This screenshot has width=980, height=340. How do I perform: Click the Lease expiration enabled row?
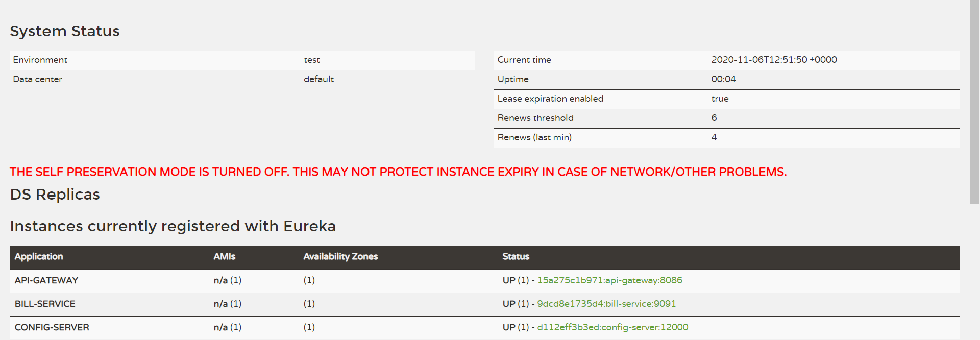click(x=727, y=99)
